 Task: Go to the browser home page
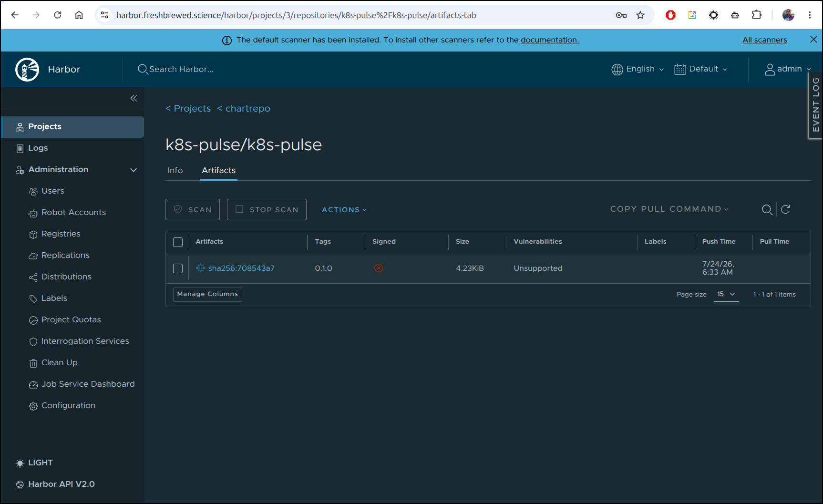pyautogui.click(x=79, y=15)
